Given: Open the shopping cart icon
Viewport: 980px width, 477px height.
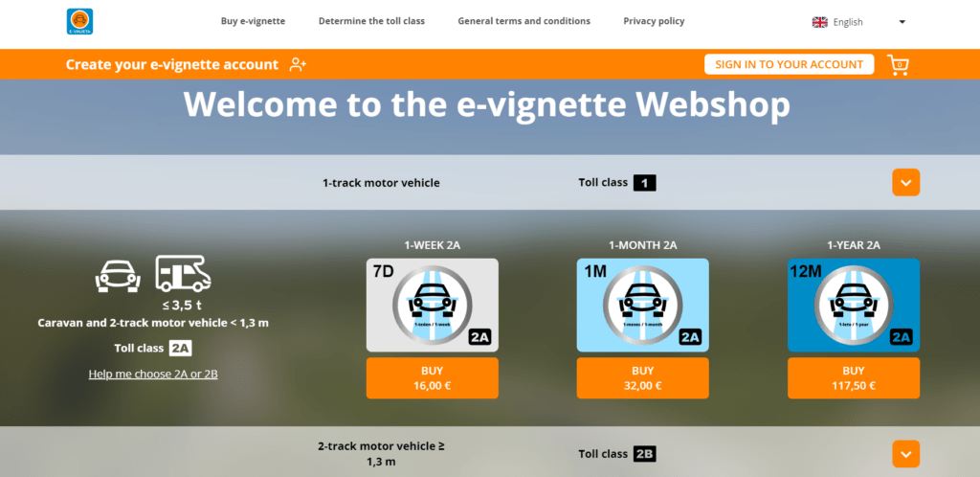Looking at the screenshot, I should click(x=898, y=65).
